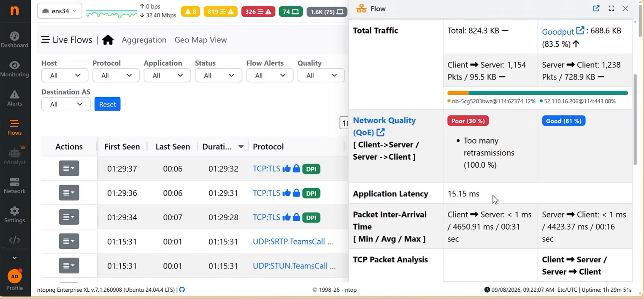The width and height of the screenshot is (644, 299).
Task: Open TCP:TLS link in the 01:29:36 row
Action: click(x=266, y=193)
